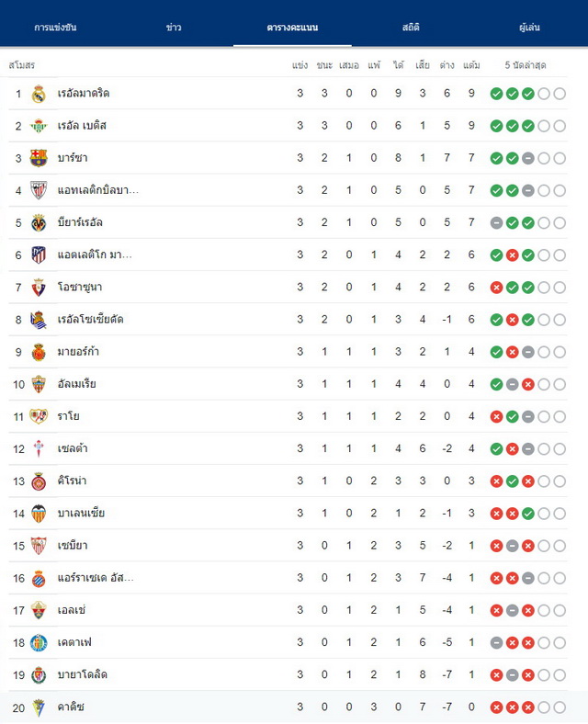Screen dimensions: 588x724
Task: Switch to the การแข่งขัน tab
Action: click(x=55, y=28)
